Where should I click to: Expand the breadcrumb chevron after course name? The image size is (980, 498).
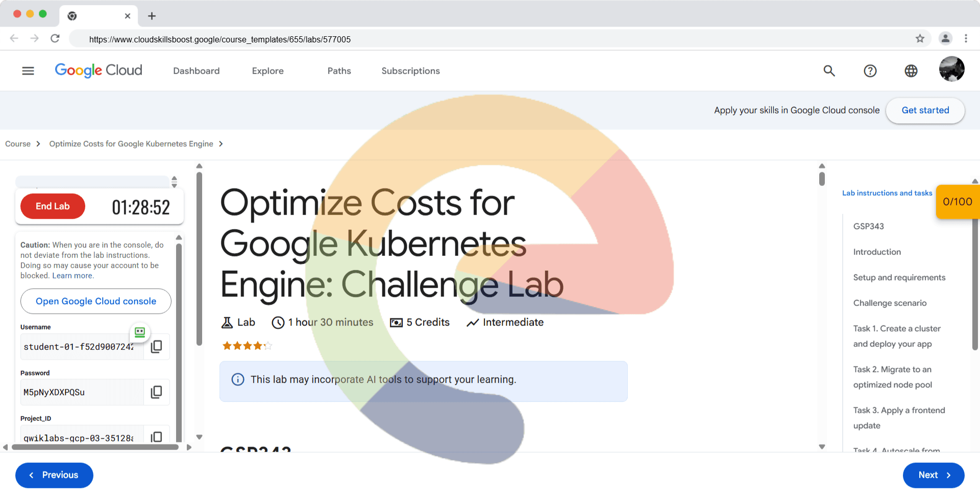(221, 144)
